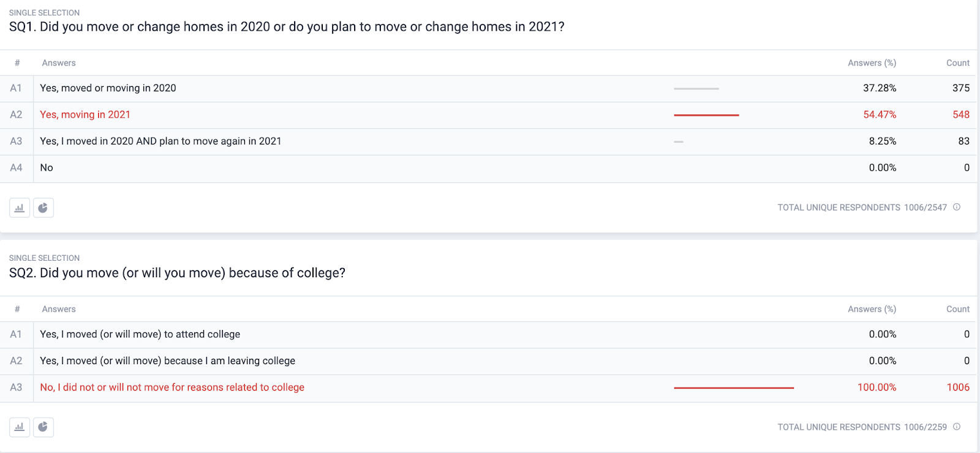This screenshot has height=453, width=980.
Task: Switch SQ2 to bar chart view
Action: (x=20, y=427)
